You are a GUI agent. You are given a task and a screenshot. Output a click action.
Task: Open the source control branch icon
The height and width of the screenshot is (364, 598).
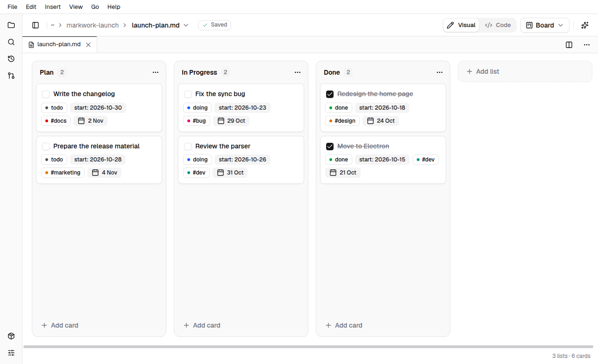pyautogui.click(x=11, y=76)
